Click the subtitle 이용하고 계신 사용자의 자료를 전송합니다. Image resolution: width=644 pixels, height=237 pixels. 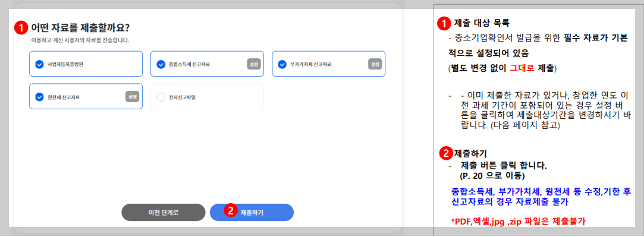coord(80,40)
